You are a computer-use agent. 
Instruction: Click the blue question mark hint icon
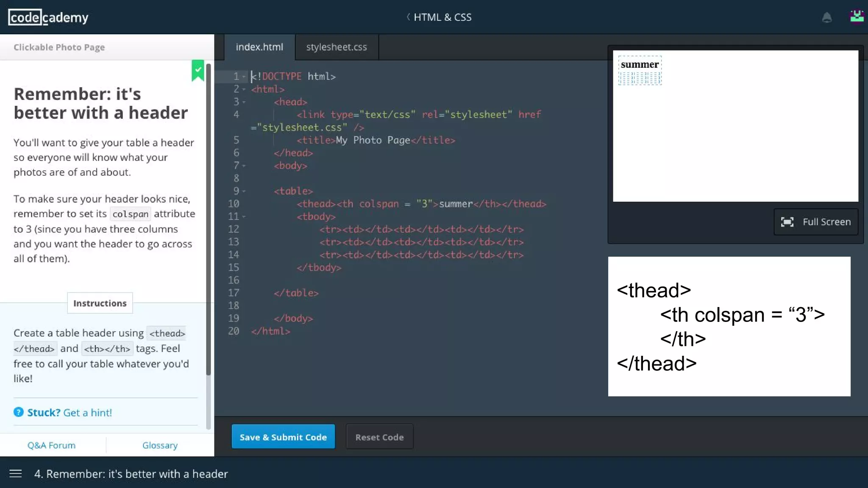[19, 412]
